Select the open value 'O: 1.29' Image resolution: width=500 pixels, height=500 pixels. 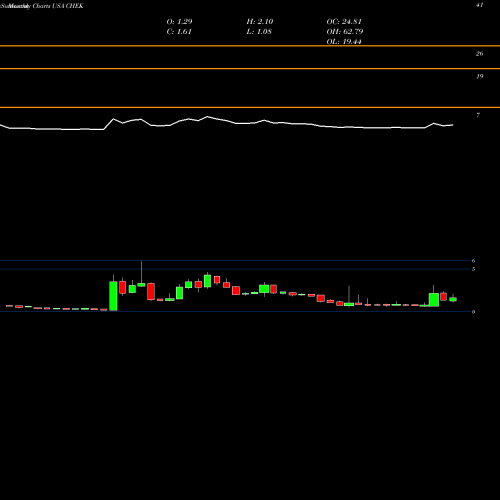point(179,22)
